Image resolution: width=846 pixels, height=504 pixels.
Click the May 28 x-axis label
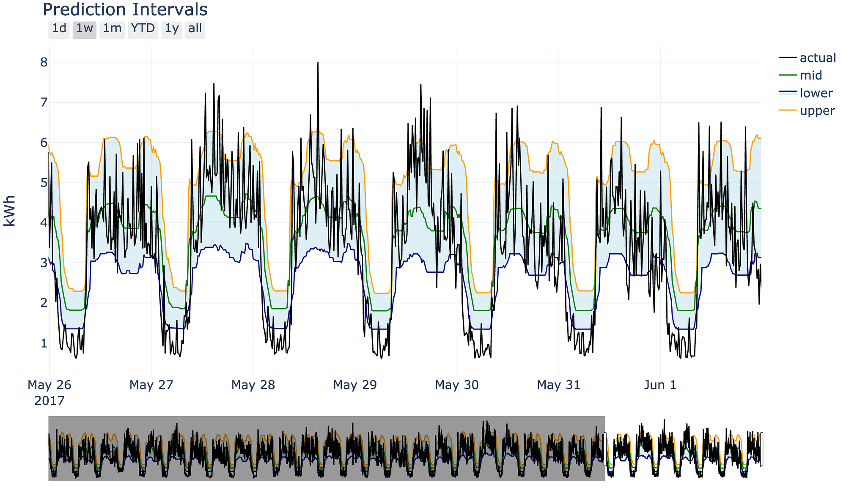tap(253, 385)
